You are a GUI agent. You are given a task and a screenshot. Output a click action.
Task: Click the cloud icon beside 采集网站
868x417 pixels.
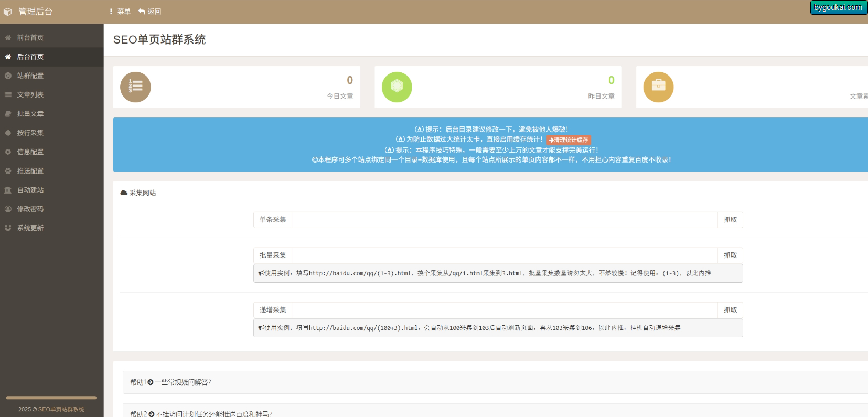pos(124,193)
